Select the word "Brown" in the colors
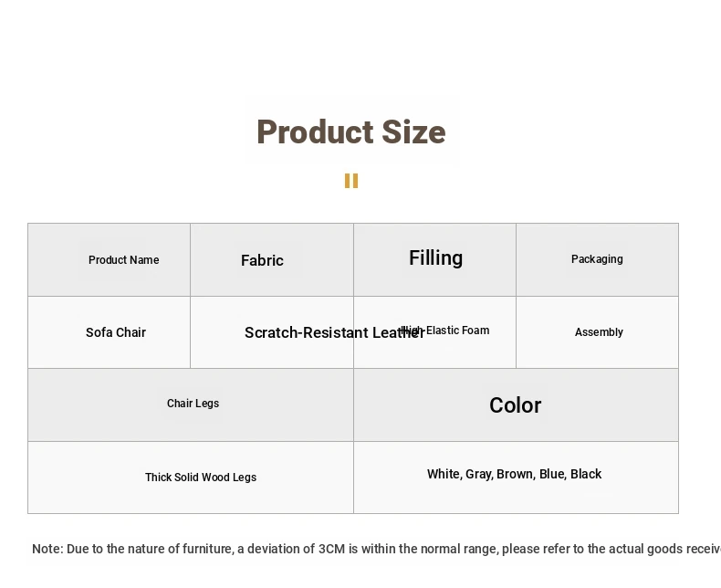The width and height of the screenshot is (721, 588). [x=515, y=474]
